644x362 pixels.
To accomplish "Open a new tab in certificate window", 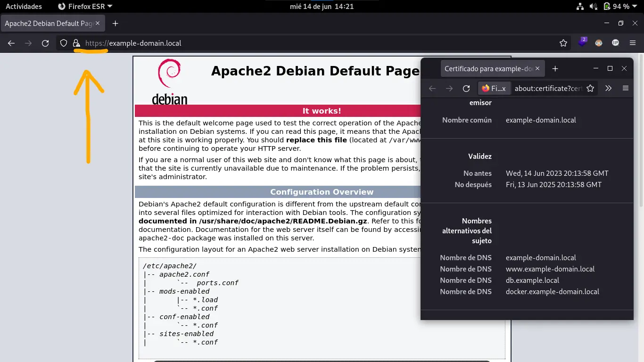I will [555, 68].
